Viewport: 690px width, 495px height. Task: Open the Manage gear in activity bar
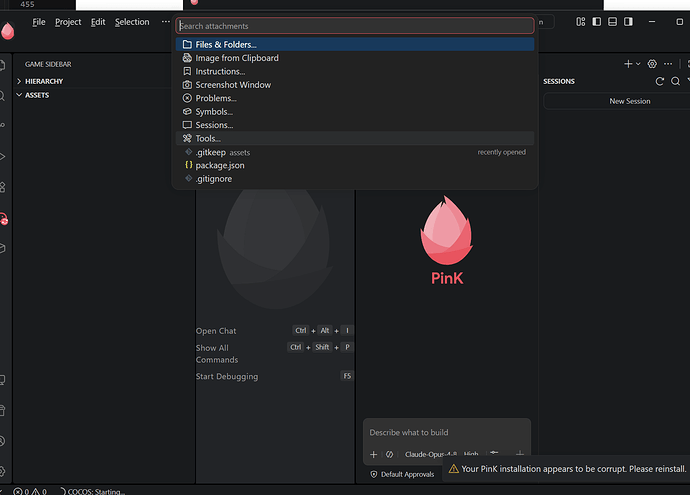tap(2, 471)
